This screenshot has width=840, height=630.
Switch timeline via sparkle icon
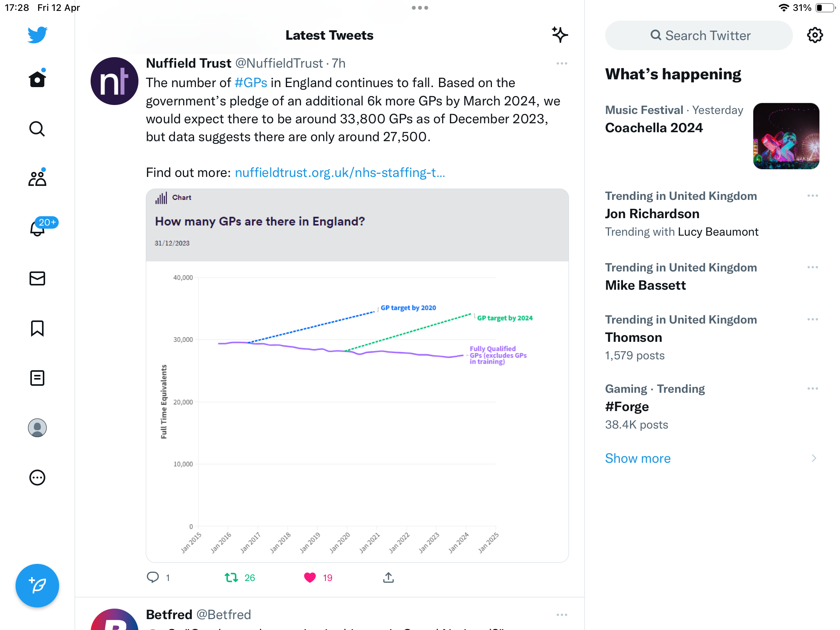(560, 35)
